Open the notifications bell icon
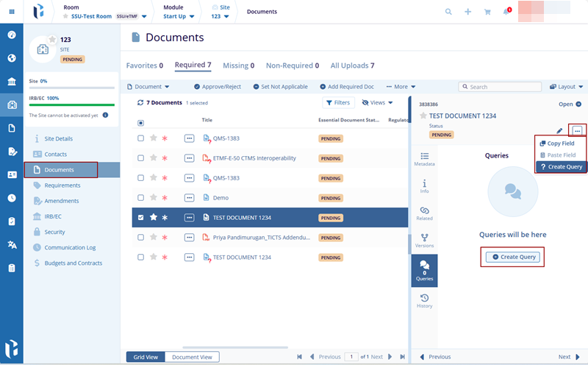Image resolution: width=588 pixels, height=365 pixels. (x=506, y=12)
